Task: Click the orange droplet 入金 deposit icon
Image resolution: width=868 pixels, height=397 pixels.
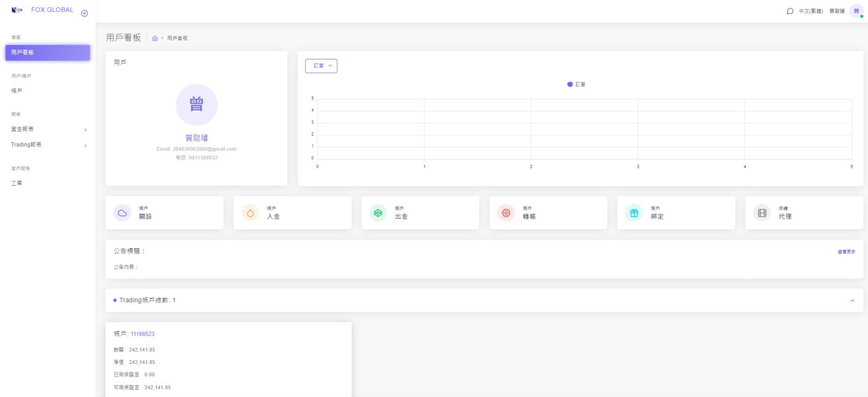Action: [250, 212]
